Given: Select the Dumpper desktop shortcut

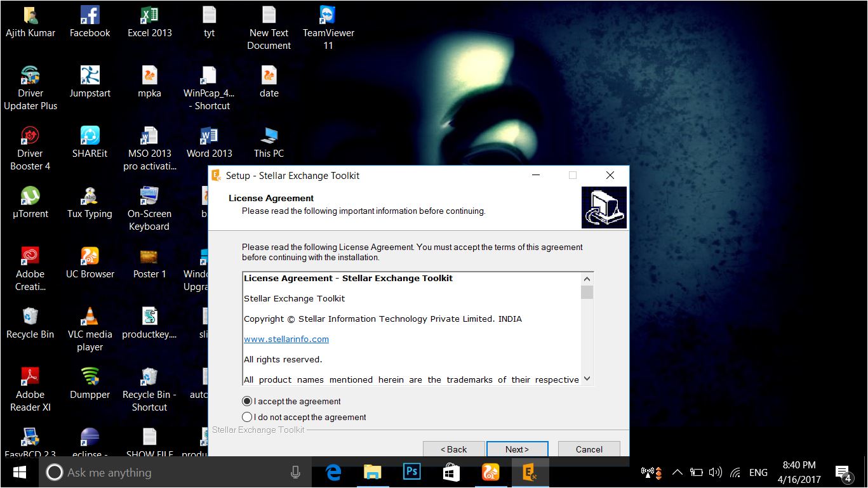Looking at the screenshot, I should pos(90,384).
